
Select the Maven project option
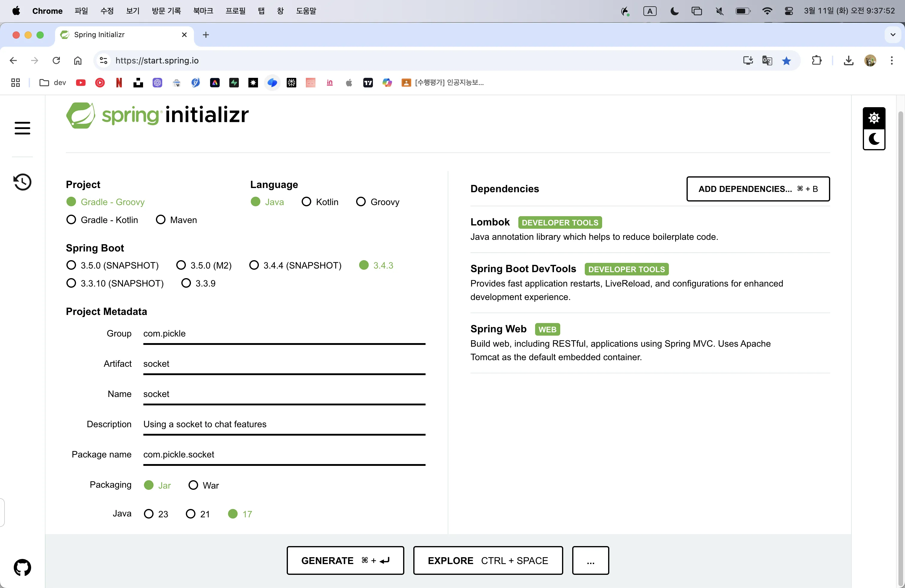pyautogui.click(x=161, y=220)
